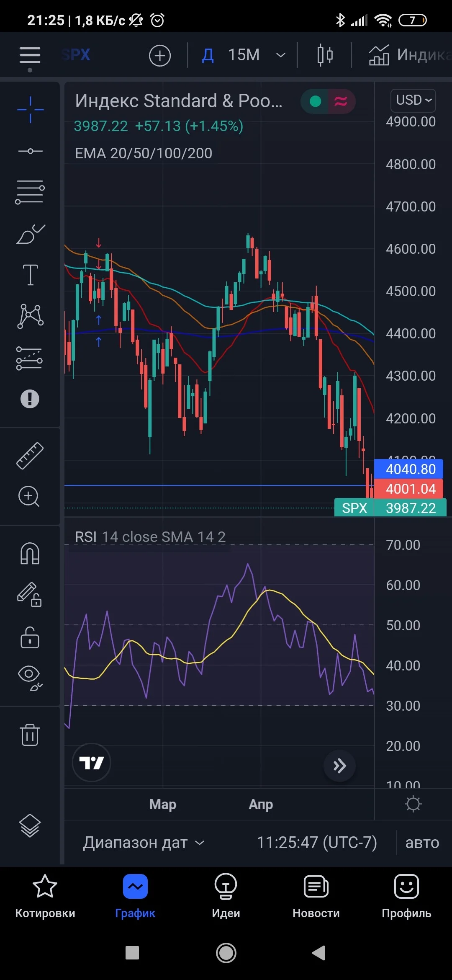This screenshot has width=452, height=980.
Task: Tap the green market status dot
Action: click(315, 101)
